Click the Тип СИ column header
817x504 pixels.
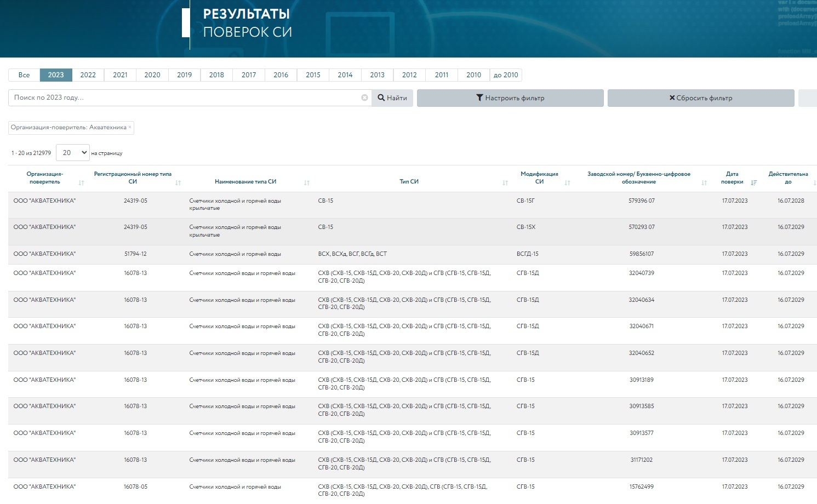pyautogui.click(x=409, y=182)
